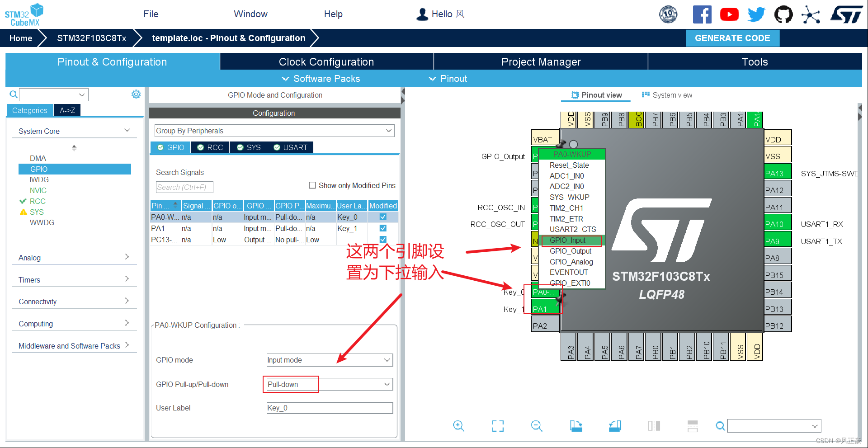Open the Facebook page icon
Viewport: 868px width, 448px height.
(702, 14)
